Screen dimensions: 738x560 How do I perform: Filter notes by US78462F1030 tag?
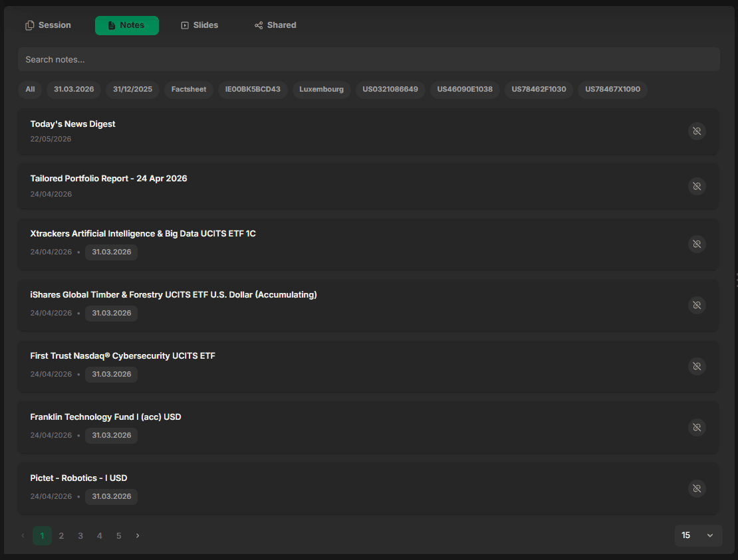tap(539, 89)
